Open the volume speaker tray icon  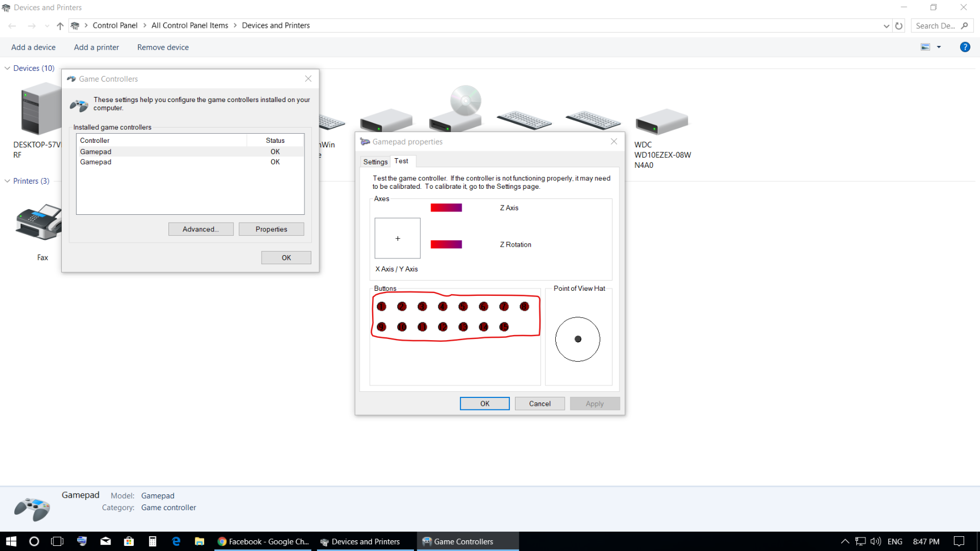click(876, 541)
